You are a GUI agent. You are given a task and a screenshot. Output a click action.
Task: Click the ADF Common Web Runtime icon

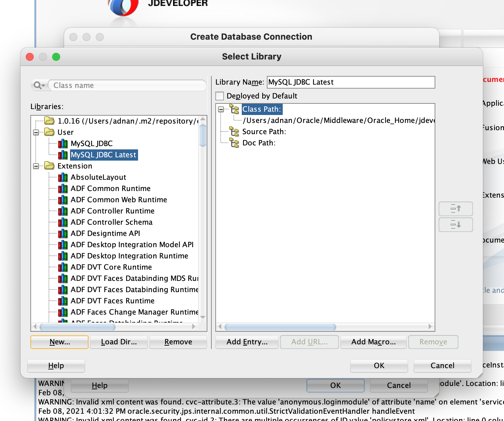point(63,200)
